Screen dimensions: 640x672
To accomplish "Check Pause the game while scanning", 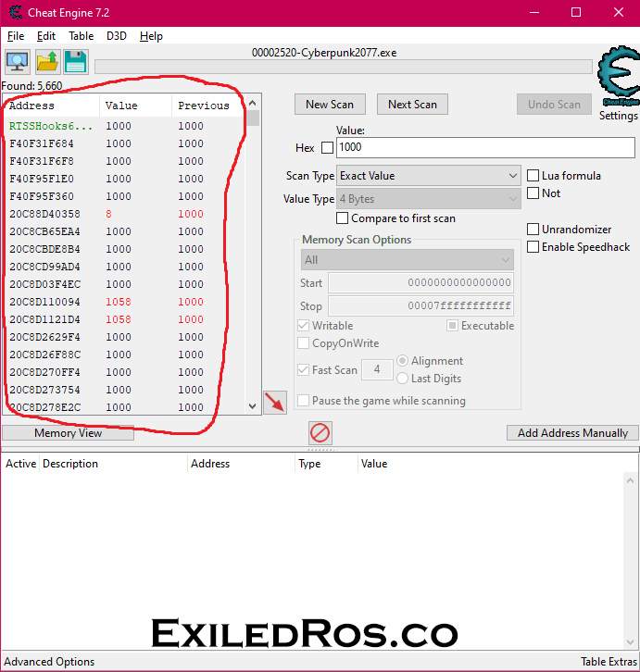I will click(303, 401).
